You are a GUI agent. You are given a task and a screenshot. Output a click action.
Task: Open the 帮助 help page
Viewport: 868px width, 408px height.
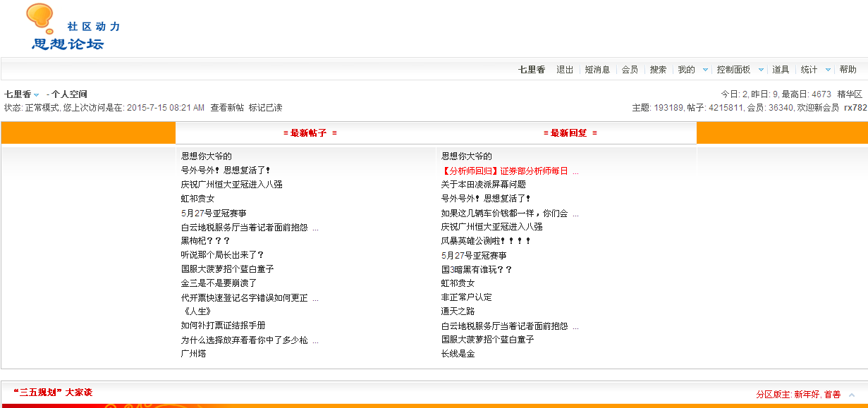click(x=848, y=70)
